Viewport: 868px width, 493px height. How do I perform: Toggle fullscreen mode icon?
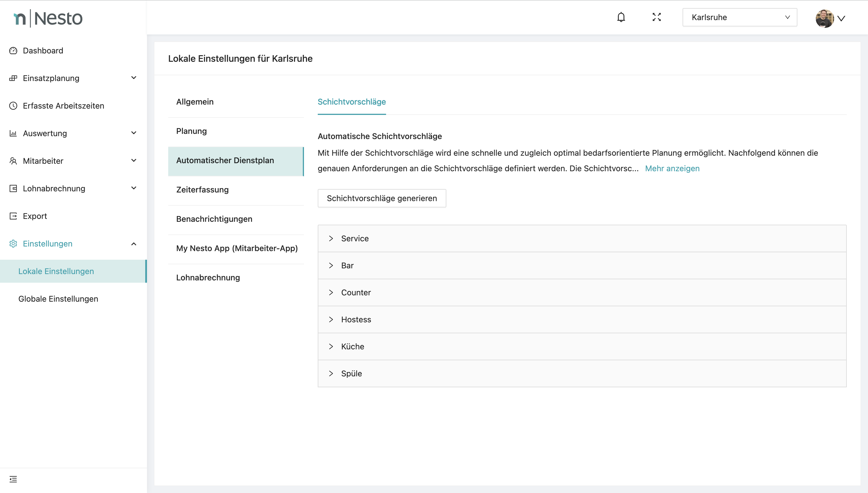pos(656,17)
